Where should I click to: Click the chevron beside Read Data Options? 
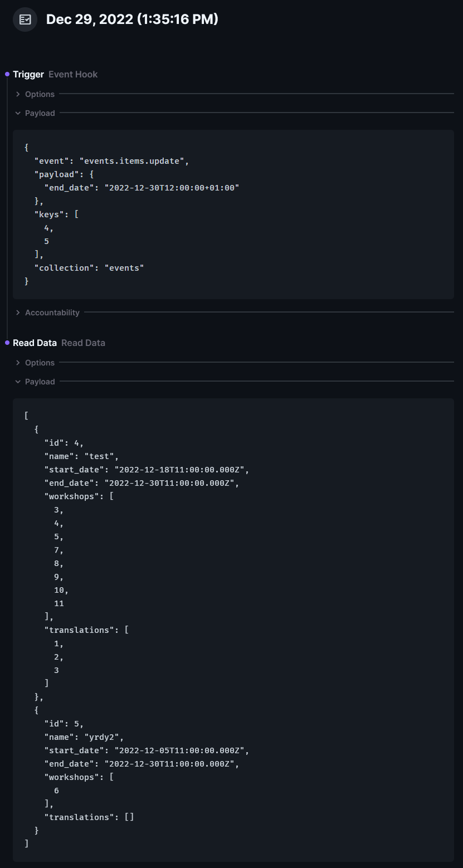pyautogui.click(x=17, y=362)
